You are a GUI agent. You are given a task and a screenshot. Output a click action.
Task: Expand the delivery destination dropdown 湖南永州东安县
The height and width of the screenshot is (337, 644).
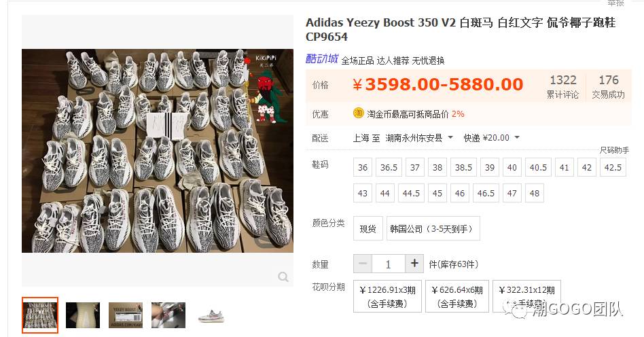pos(419,138)
